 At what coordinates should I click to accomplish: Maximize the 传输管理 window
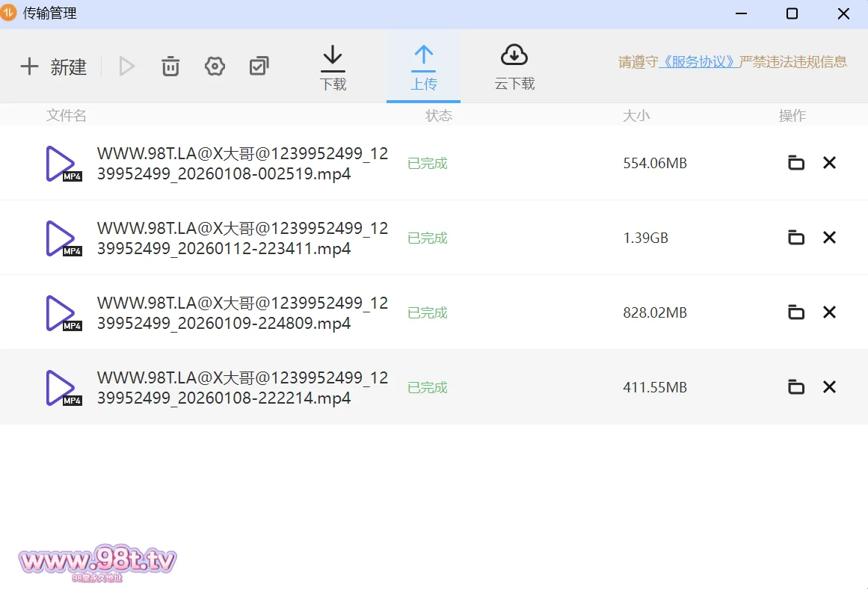coord(792,14)
